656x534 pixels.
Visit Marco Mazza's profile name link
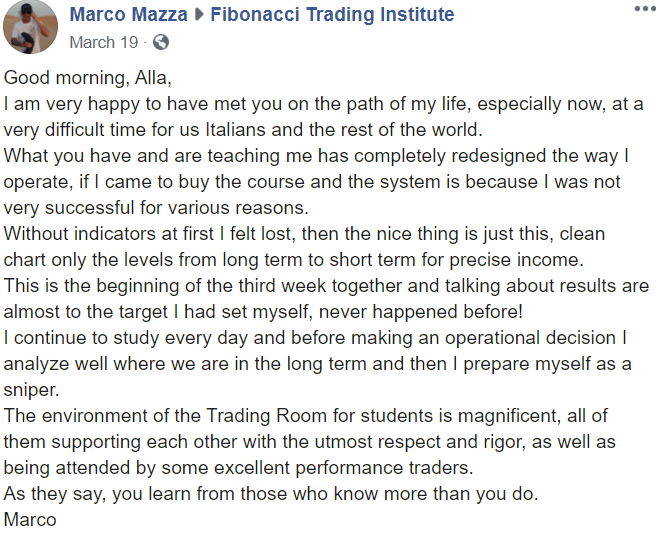(x=128, y=15)
